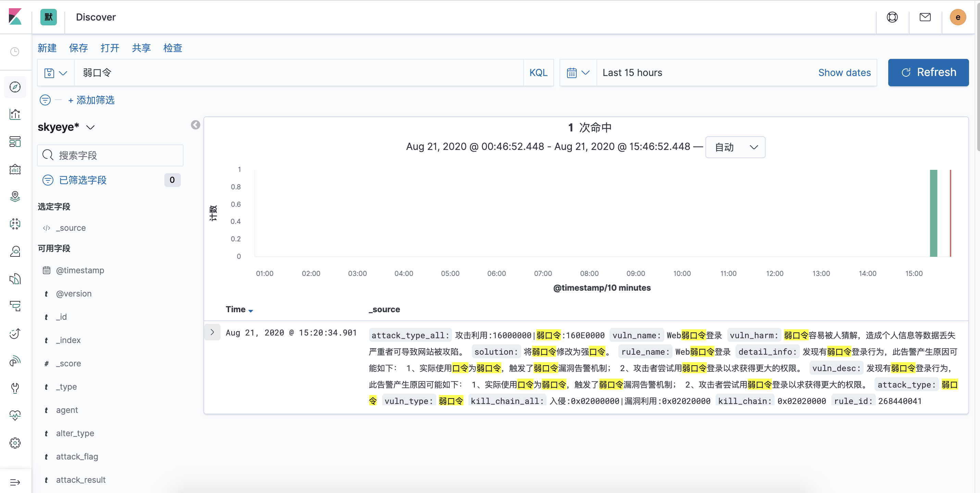Expand the Aug 21 15:20:34 document row
This screenshot has height=493, width=980.
pos(212,332)
